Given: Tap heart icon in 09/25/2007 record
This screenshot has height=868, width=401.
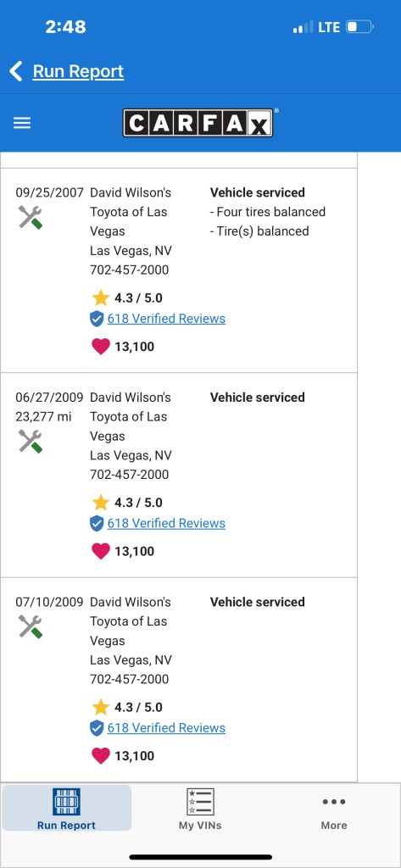Looking at the screenshot, I should [100, 347].
